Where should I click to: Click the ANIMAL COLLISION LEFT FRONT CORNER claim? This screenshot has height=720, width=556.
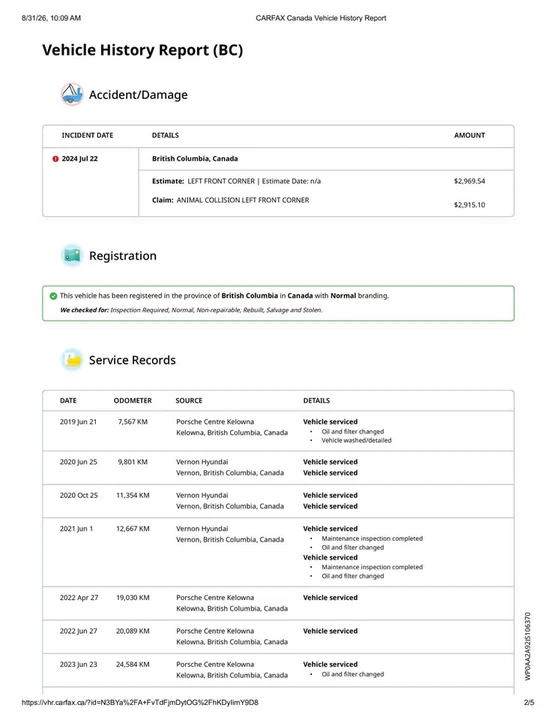[230, 200]
